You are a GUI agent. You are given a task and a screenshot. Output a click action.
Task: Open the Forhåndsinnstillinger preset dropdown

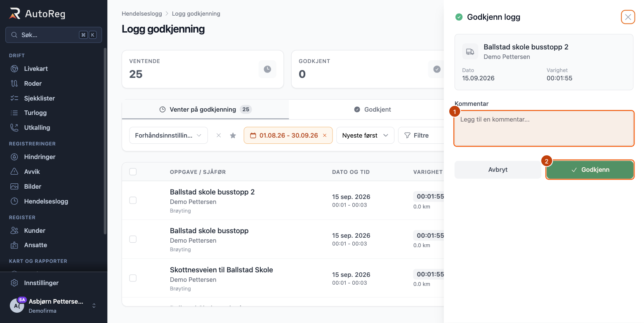coord(168,135)
